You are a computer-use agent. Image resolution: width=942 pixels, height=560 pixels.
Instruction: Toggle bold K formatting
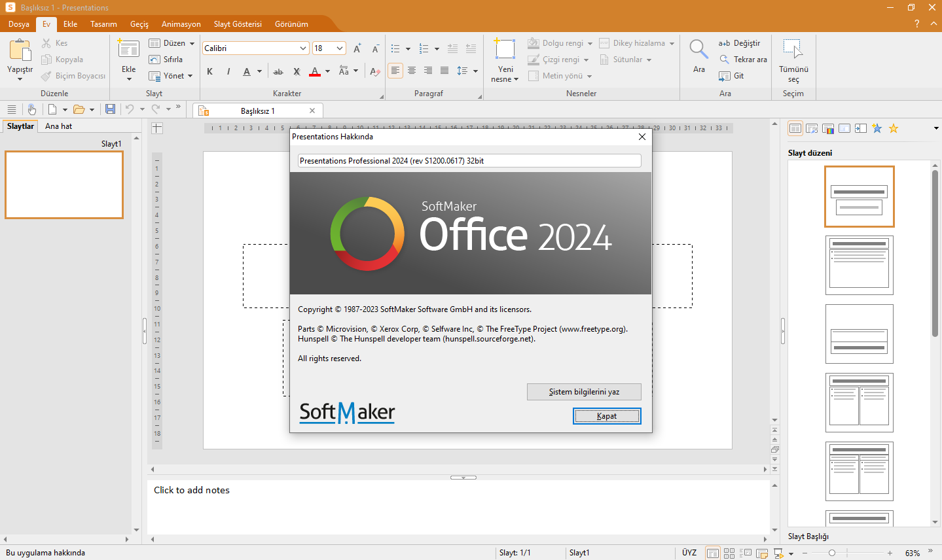(210, 71)
